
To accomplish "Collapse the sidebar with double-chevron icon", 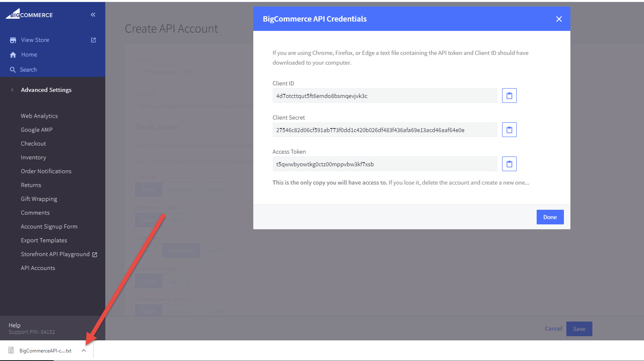I will pos(93,15).
